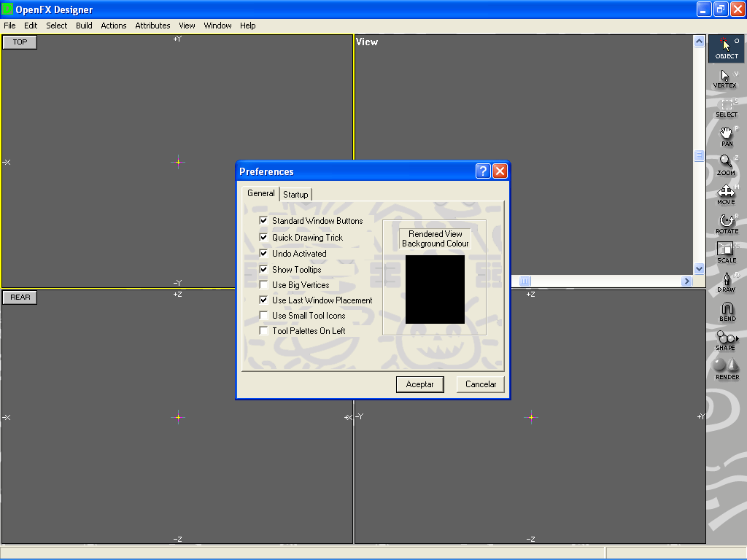Choose the Pan hand tool
This screenshot has width=747, height=560.
pos(726,136)
